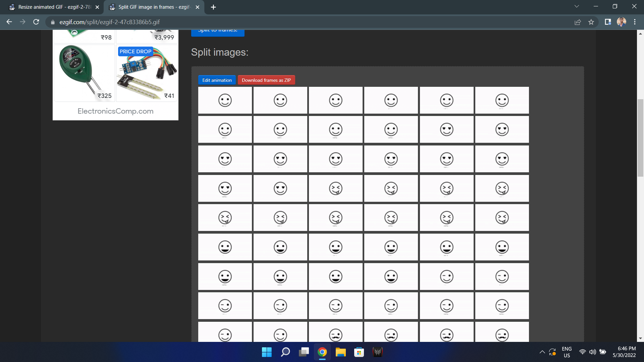Click the back navigation arrow
644x362 pixels.
click(x=9, y=22)
